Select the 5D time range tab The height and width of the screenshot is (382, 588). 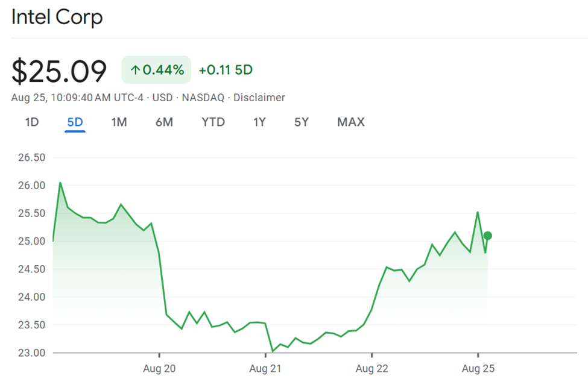click(75, 122)
